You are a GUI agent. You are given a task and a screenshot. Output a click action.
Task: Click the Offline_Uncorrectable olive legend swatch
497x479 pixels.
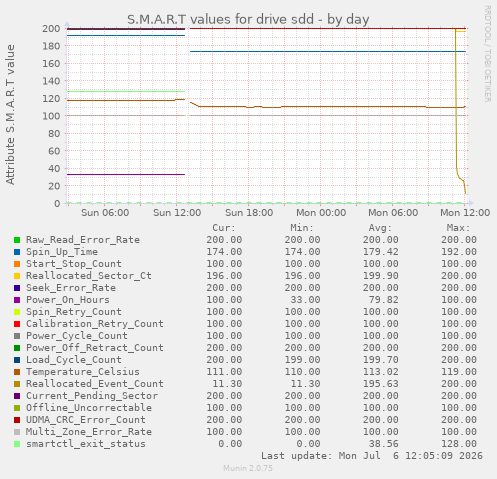(17, 408)
